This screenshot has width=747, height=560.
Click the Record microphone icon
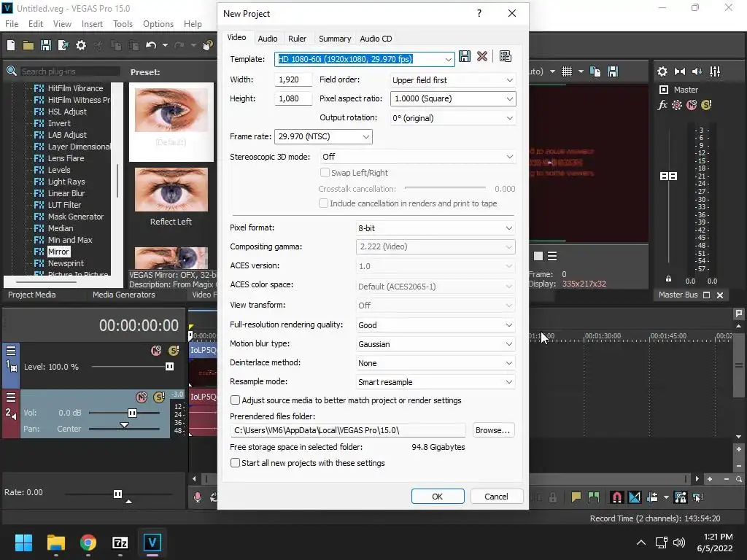(x=197, y=497)
